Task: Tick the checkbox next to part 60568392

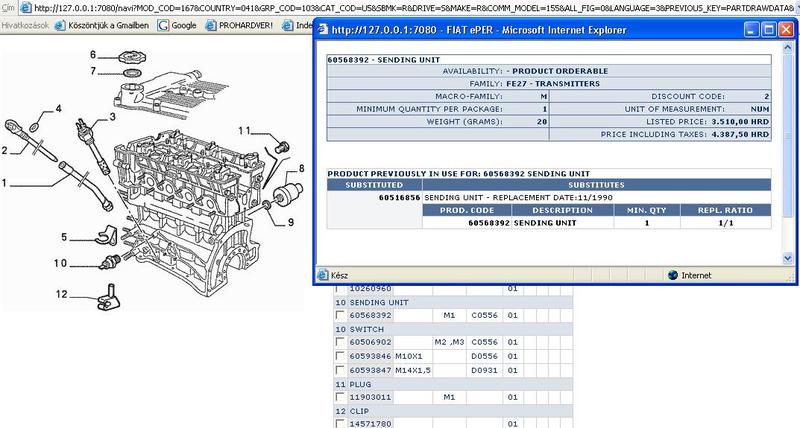Action: pos(340,315)
